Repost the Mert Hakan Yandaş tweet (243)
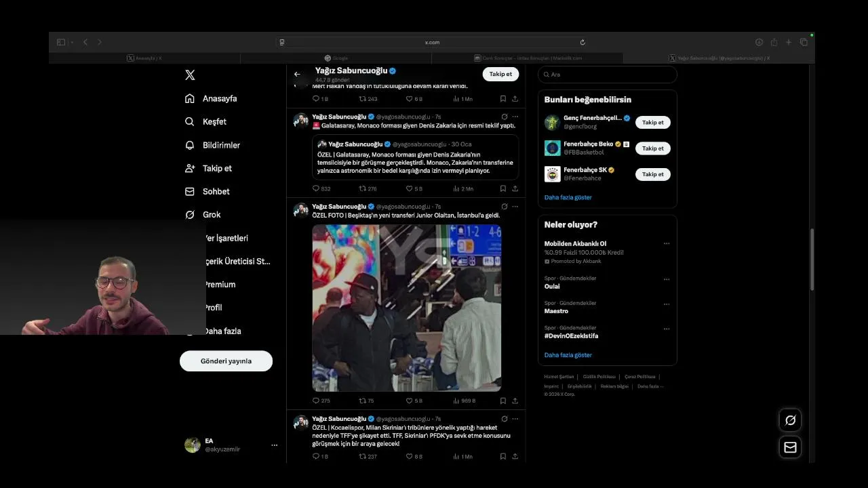Image resolution: width=868 pixels, height=488 pixels. pos(368,99)
